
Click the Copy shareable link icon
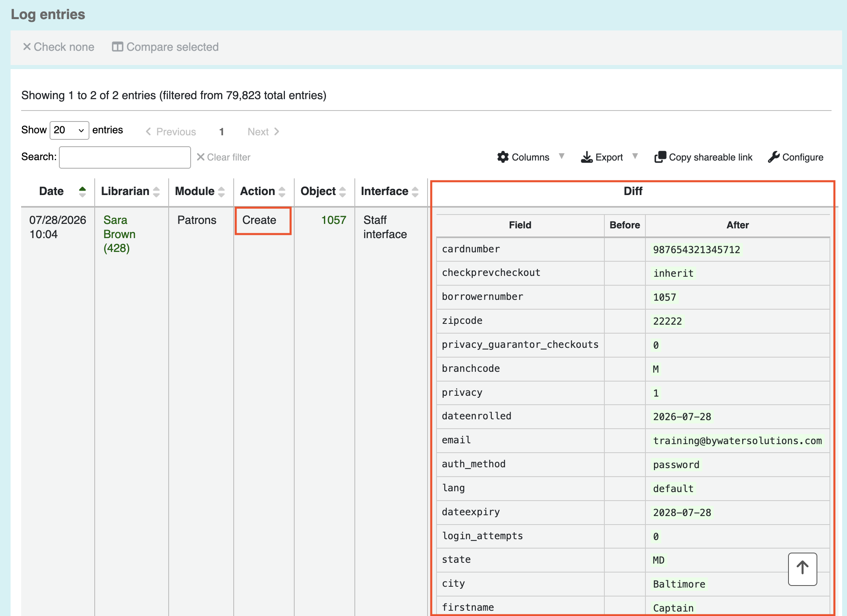click(660, 157)
